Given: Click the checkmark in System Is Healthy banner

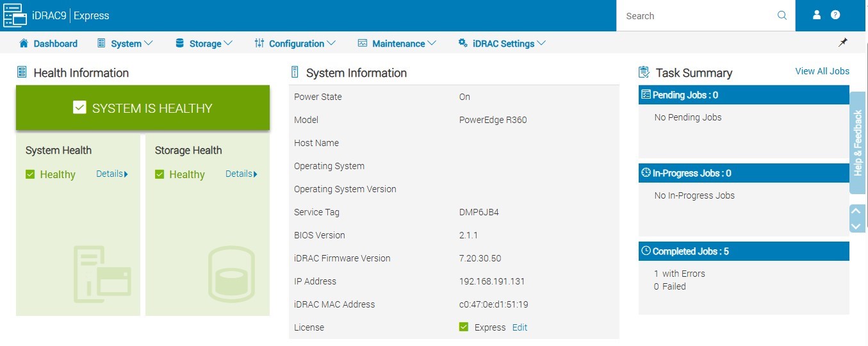Looking at the screenshot, I should (79, 108).
